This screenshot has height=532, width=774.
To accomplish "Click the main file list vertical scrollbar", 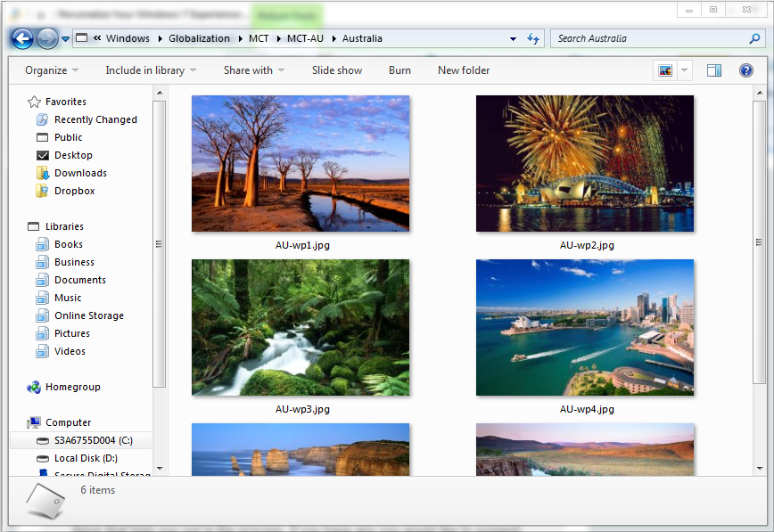I will [x=759, y=241].
